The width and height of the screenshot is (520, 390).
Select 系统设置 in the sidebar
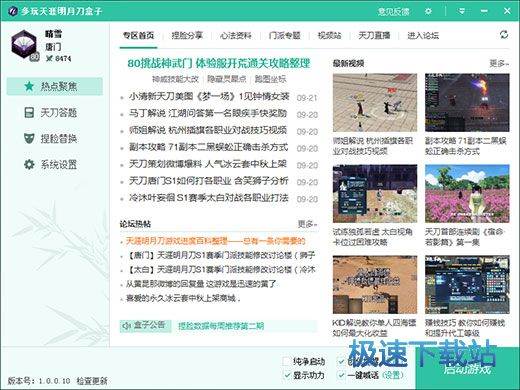[55, 164]
